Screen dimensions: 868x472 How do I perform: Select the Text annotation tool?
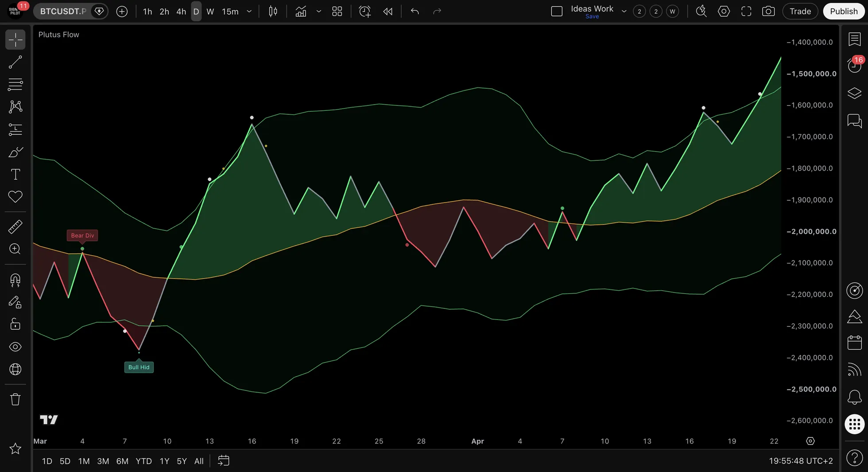tap(15, 174)
